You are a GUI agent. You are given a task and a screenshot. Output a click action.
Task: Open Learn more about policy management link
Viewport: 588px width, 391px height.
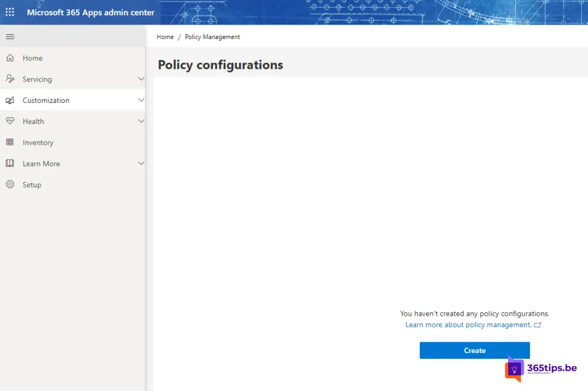[x=469, y=324]
